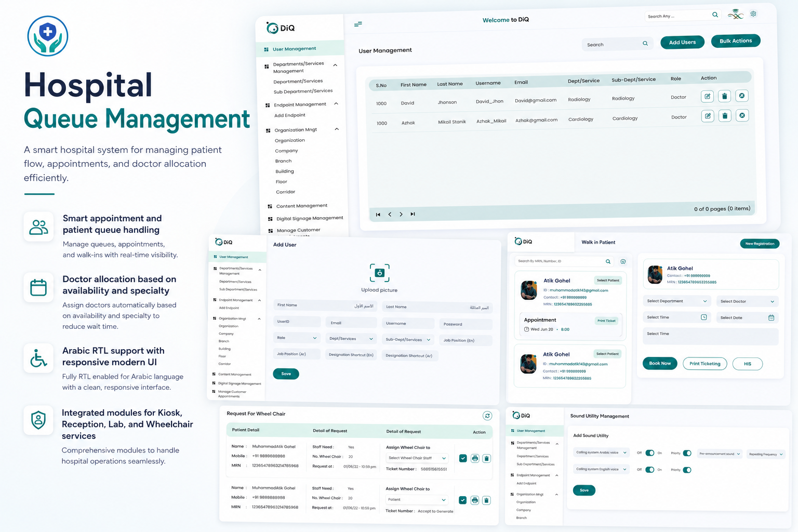
Task: Click the X circle icon in Azhak's row
Action: (742, 115)
